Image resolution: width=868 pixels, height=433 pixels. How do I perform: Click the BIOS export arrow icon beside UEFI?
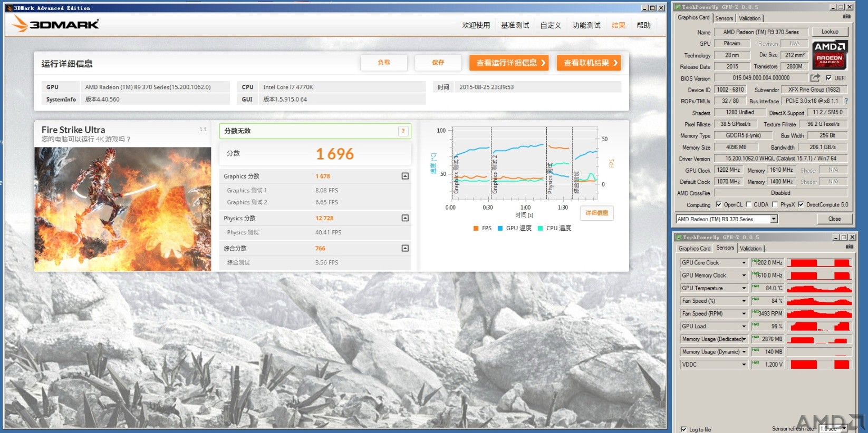coord(815,78)
